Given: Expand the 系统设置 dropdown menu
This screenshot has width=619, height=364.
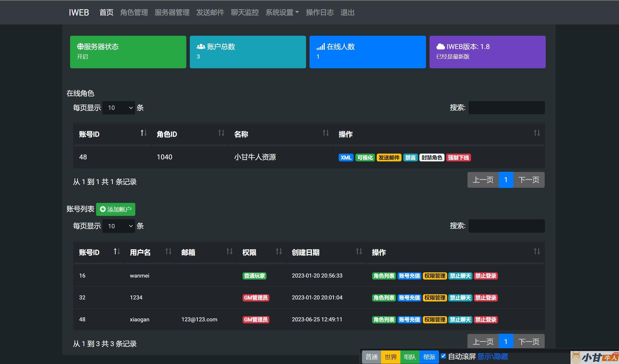Looking at the screenshot, I should tap(282, 12).
